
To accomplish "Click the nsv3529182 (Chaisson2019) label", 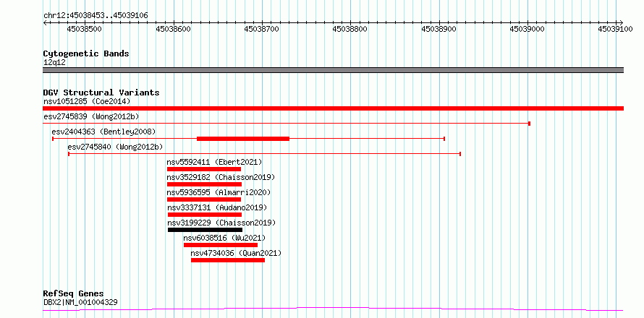I will tap(221, 177).
